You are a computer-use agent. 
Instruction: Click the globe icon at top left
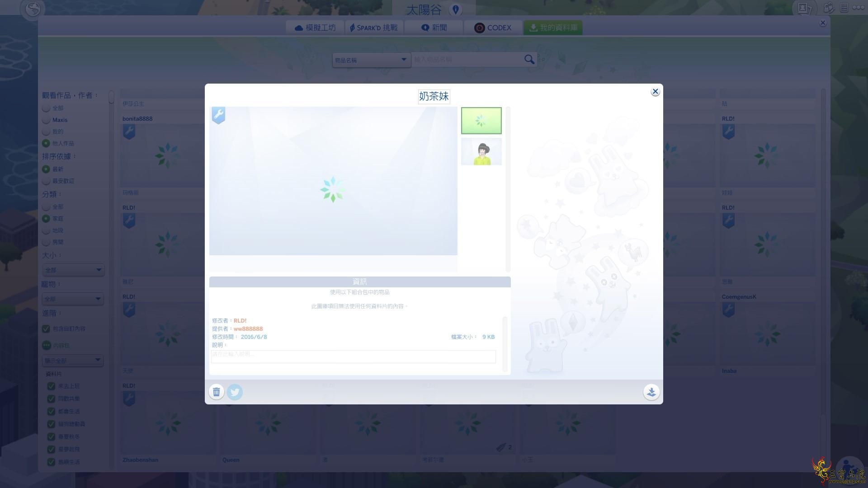(33, 9)
